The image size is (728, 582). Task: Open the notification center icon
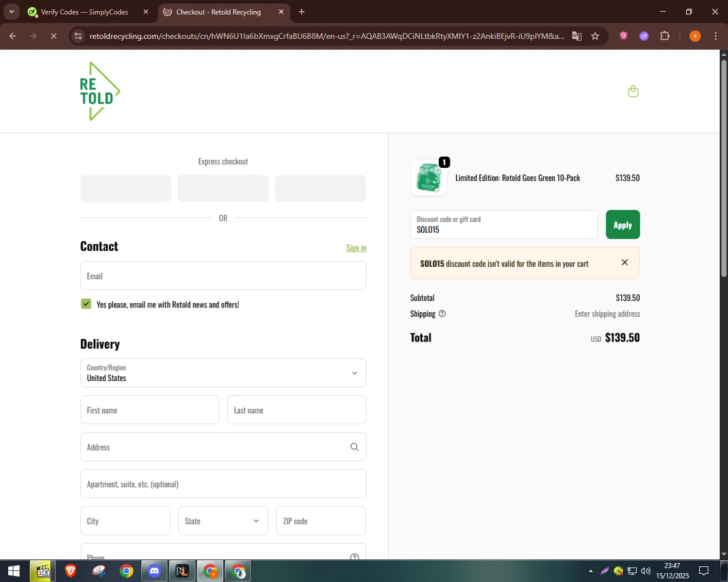704,571
